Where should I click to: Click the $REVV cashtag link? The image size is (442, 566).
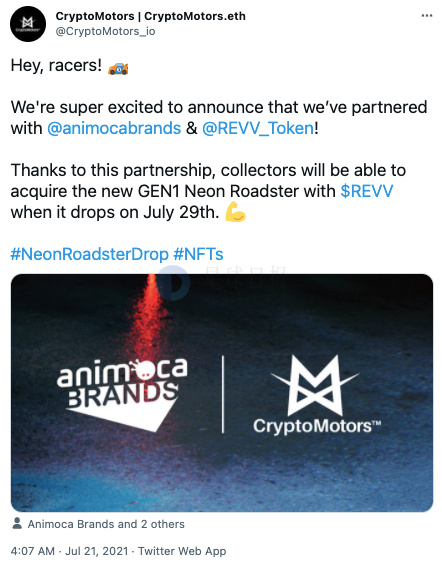tap(367, 191)
